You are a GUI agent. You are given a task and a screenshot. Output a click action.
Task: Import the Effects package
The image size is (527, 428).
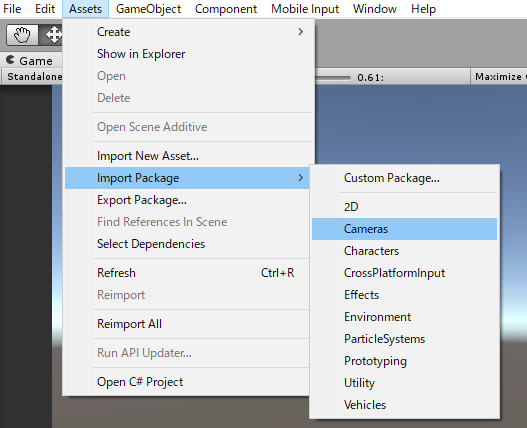coord(404,295)
